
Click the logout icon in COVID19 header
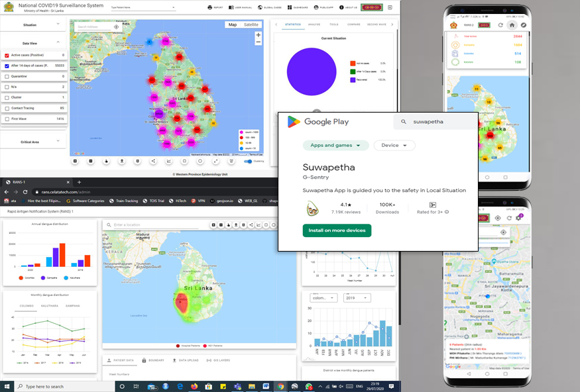pos(390,7)
